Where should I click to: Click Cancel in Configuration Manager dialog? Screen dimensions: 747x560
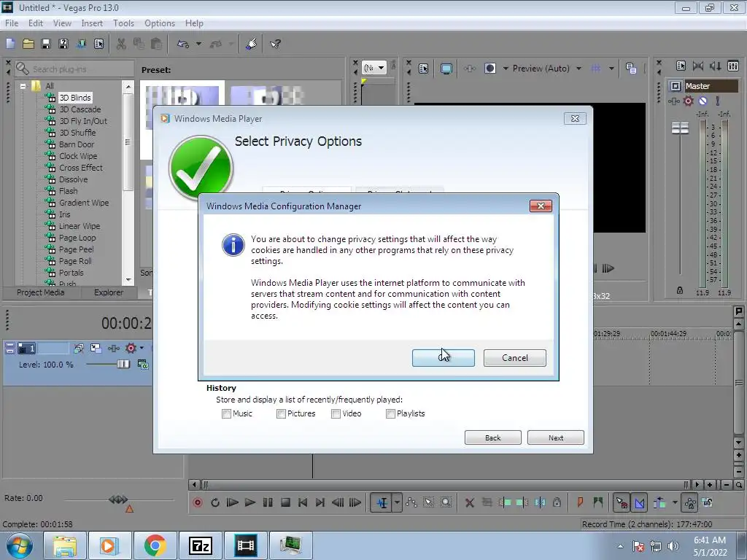pos(514,358)
